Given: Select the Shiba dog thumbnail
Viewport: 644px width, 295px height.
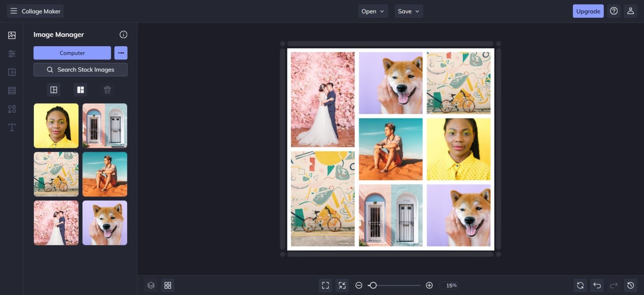Looking at the screenshot, I should (105, 223).
